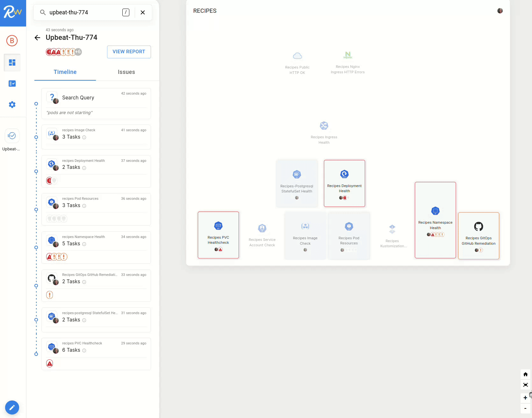Select the Recipes Deployment Health node
This screenshot has height=418, width=532.
[344, 183]
